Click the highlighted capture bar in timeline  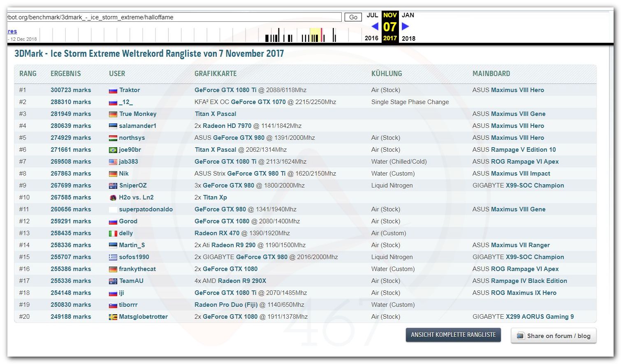322,35
